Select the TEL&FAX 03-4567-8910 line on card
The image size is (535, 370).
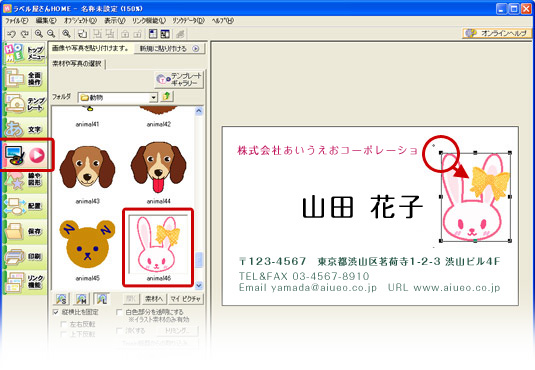304,276
